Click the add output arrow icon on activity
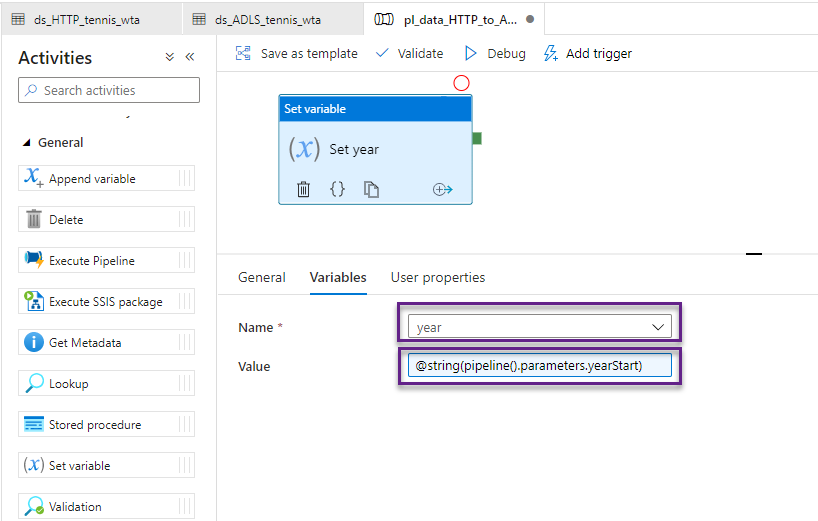The height and width of the screenshot is (521, 818). pyautogui.click(x=442, y=189)
